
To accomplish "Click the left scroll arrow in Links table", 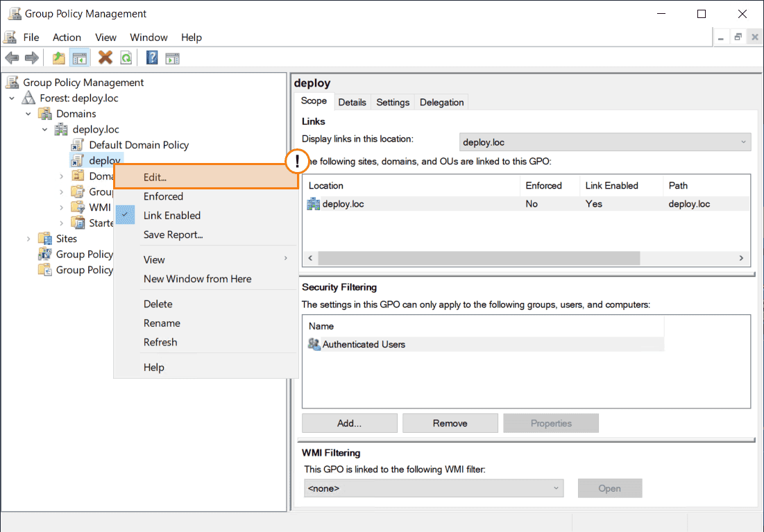I will point(310,258).
